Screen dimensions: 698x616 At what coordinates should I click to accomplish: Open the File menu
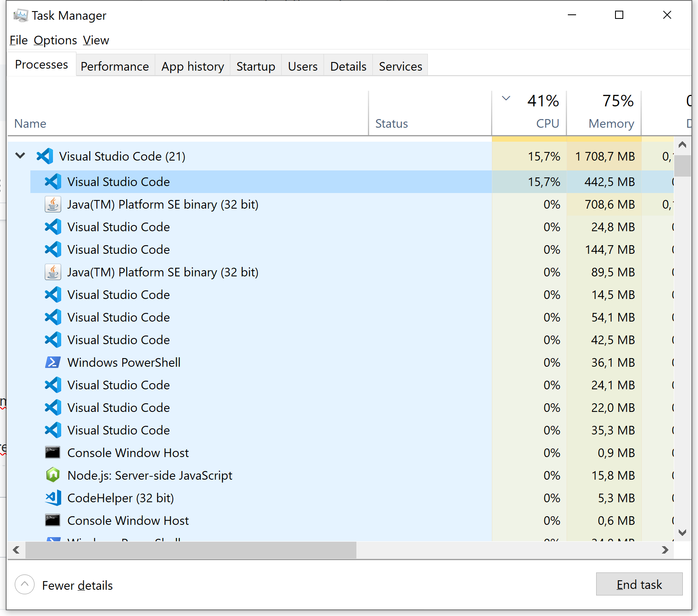pyautogui.click(x=18, y=40)
